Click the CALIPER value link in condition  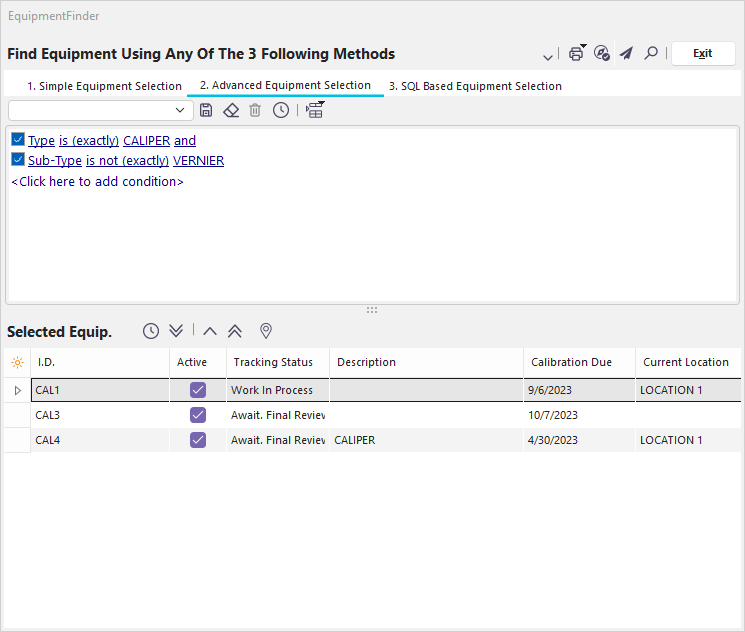[146, 141]
